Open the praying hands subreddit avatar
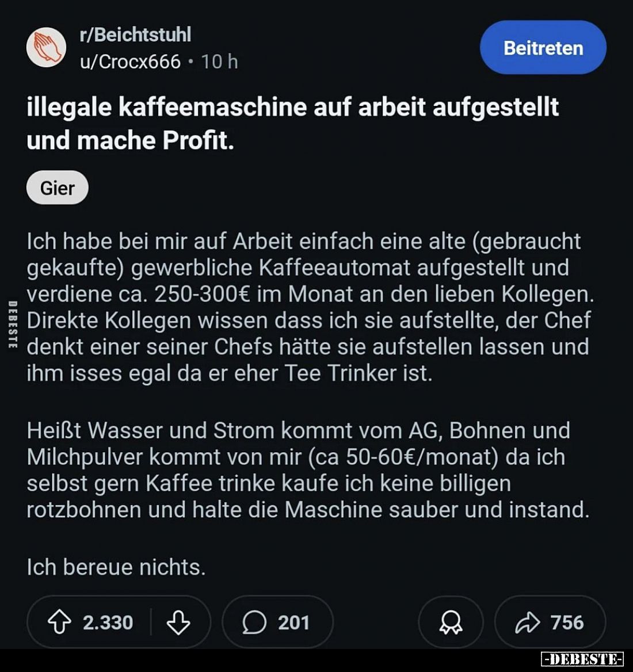The height and width of the screenshot is (672, 633). 46,48
